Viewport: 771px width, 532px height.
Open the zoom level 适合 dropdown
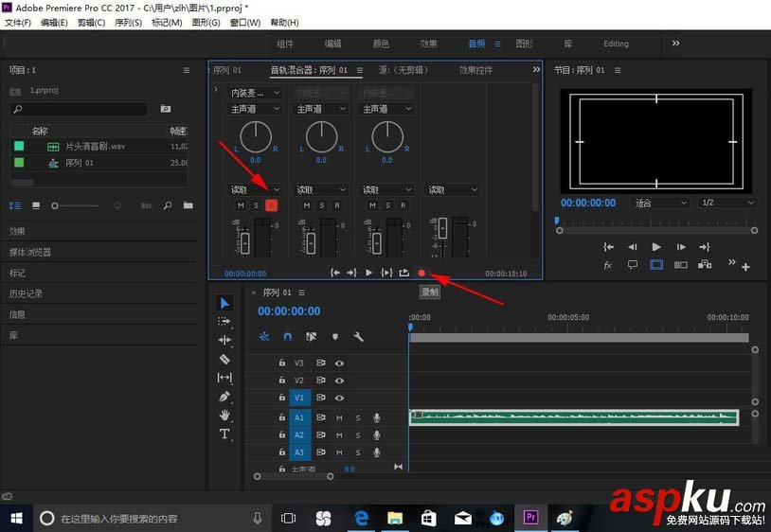(x=660, y=203)
